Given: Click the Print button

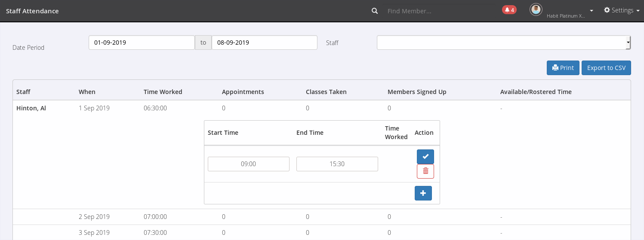Looking at the screenshot, I should (563, 68).
